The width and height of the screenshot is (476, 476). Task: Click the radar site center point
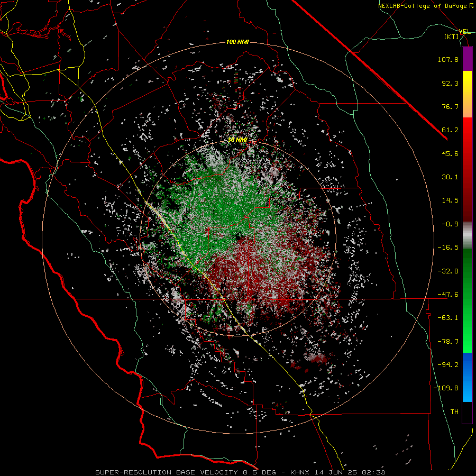[239, 236]
